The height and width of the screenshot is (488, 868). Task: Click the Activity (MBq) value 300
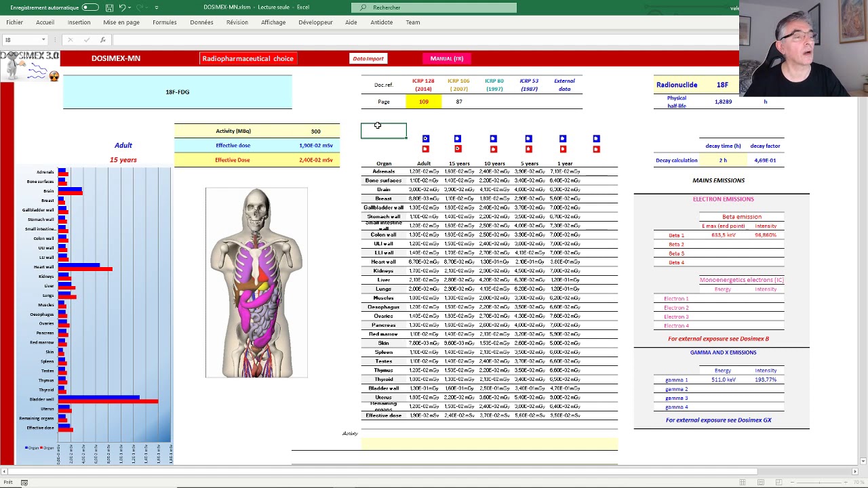[315, 131]
